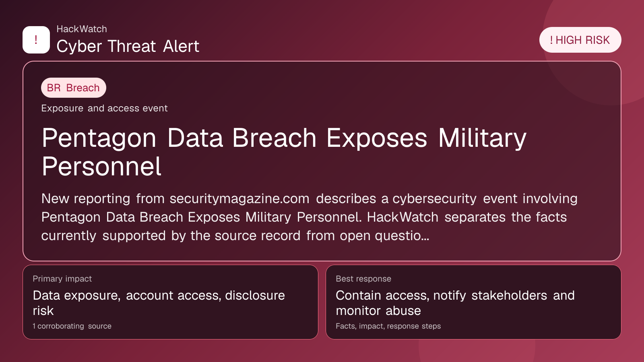644x362 pixels.
Task: Open the Primary impact card
Action: (x=170, y=302)
